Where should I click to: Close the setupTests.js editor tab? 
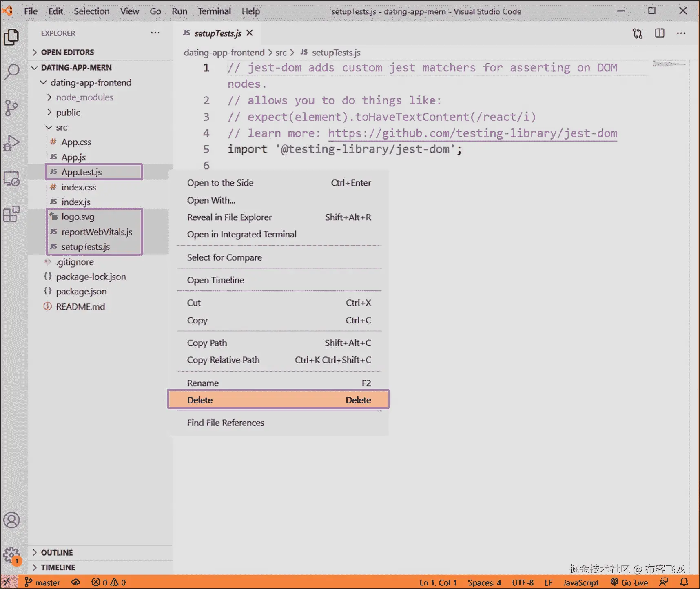tap(250, 33)
